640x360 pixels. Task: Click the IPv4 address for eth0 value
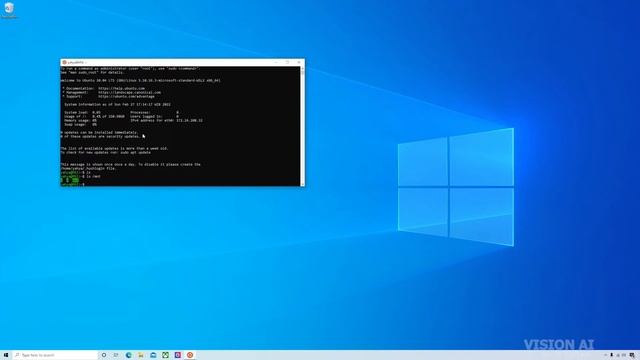click(x=189, y=120)
